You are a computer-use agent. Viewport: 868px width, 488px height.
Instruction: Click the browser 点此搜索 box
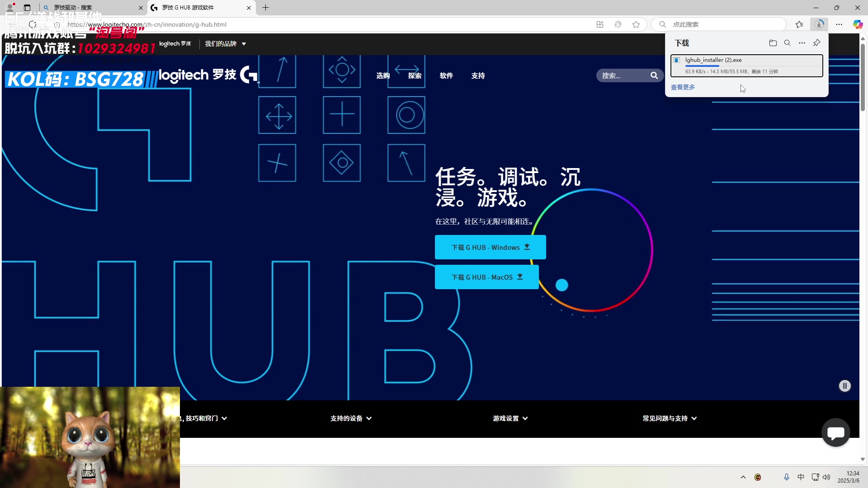pos(719,24)
